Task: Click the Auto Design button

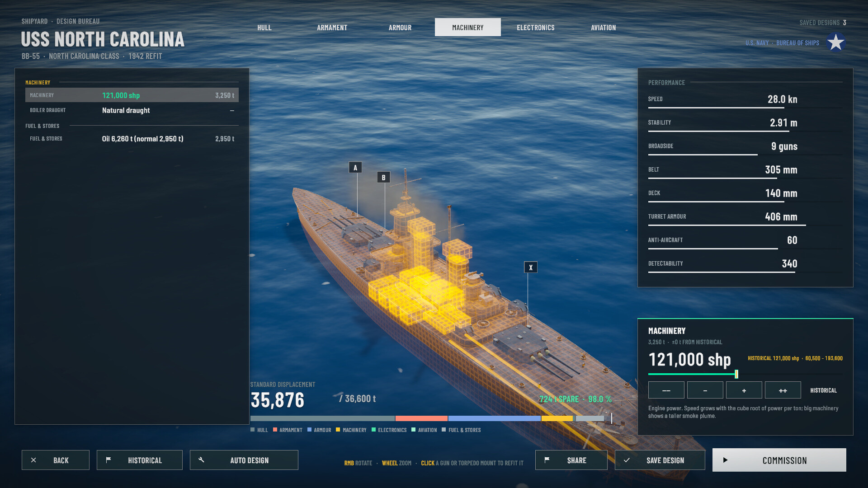Action: point(244,460)
